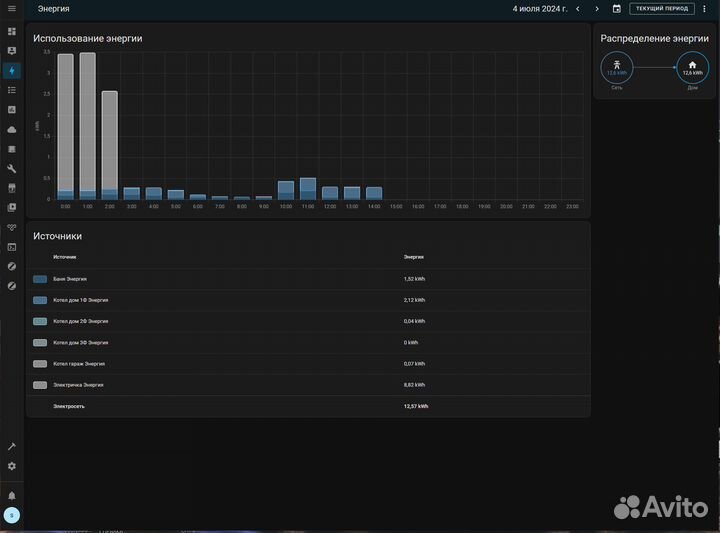The height and width of the screenshot is (533, 720).
Task: Open the hamburger sidebar menu
Action: [12, 9]
